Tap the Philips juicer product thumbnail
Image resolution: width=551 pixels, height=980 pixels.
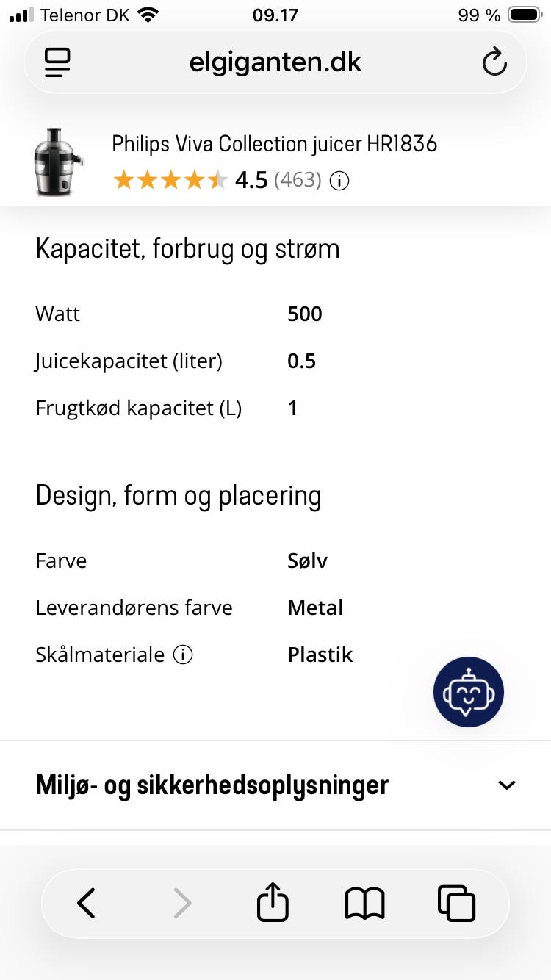click(59, 162)
